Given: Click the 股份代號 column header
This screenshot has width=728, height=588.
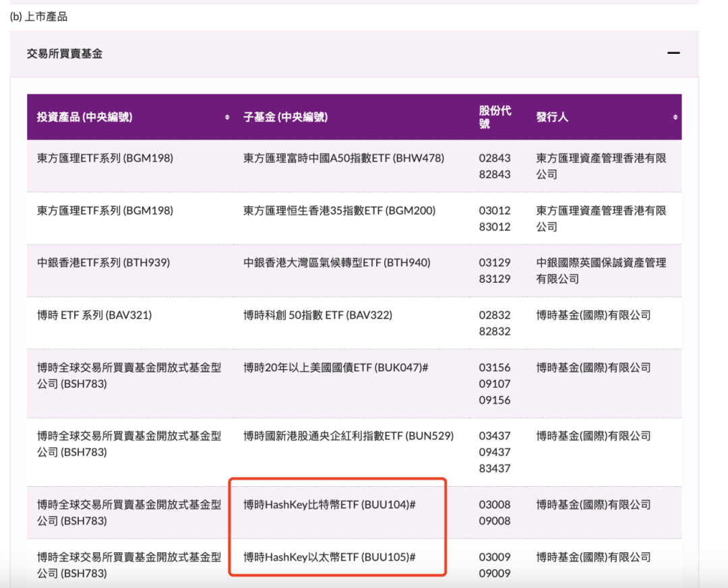Looking at the screenshot, I should click(495, 117).
